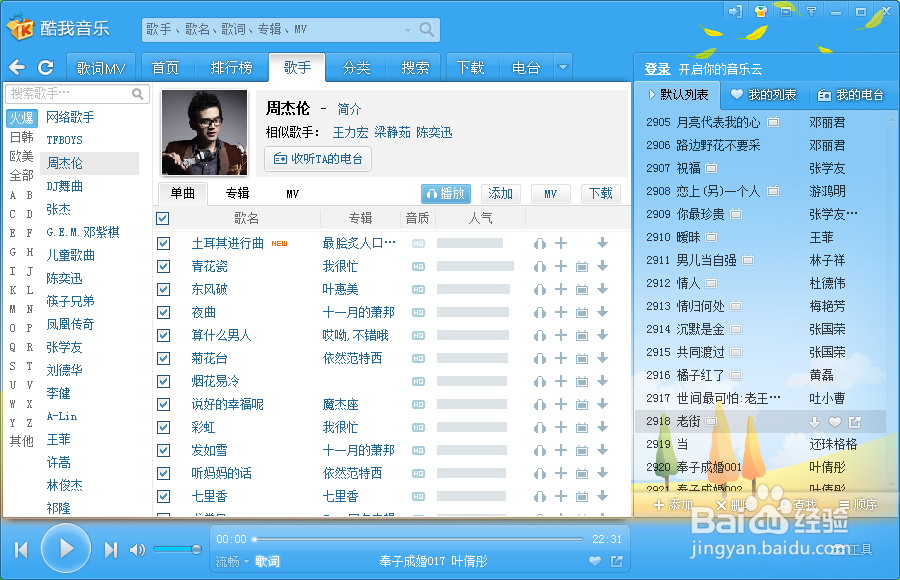This screenshot has width=900, height=580.
Task: Click the search magnifier in top search bar
Action: click(x=426, y=29)
